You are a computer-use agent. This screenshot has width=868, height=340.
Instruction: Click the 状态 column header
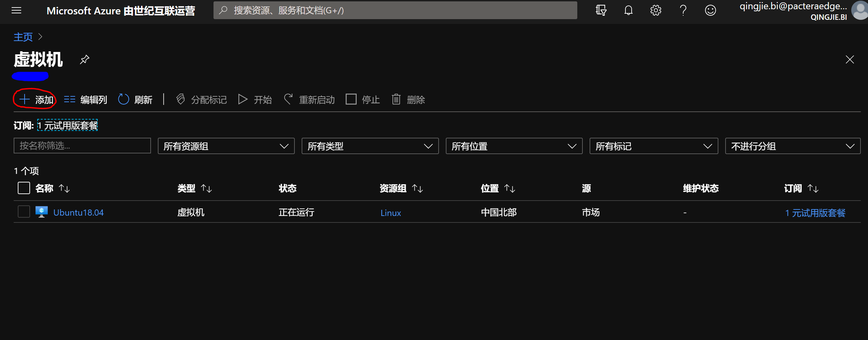(x=288, y=188)
